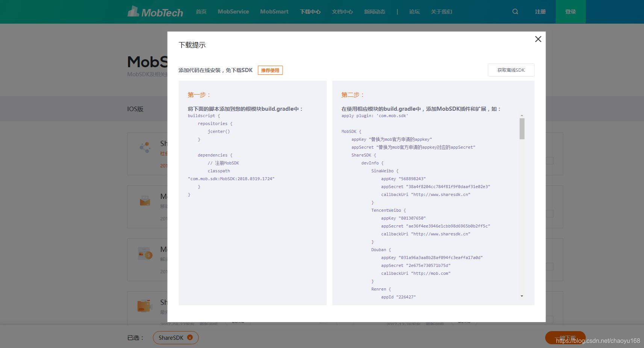Open 新闻动态 in navigation
644x348 pixels.
click(375, 12)
